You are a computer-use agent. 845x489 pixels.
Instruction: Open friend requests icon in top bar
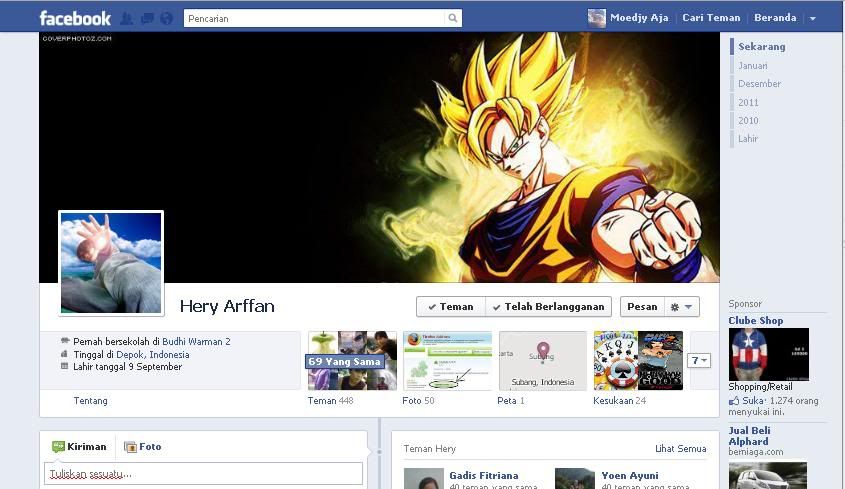click(x=127, y=19)
